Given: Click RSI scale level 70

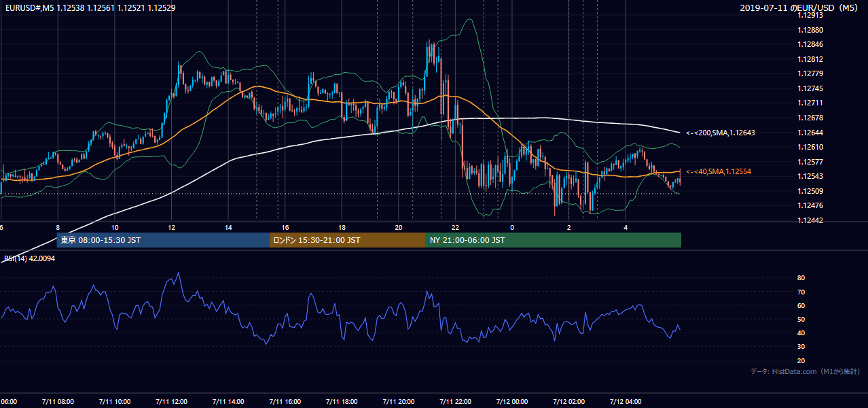Looking at the screenshot, I should click(801, 292).
